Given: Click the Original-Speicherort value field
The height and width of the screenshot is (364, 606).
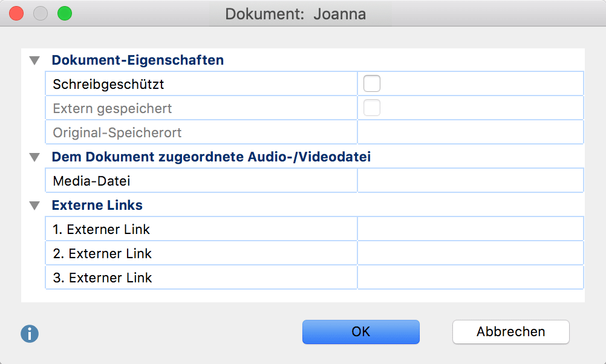Looking at the screenshot, I should 471,132.
